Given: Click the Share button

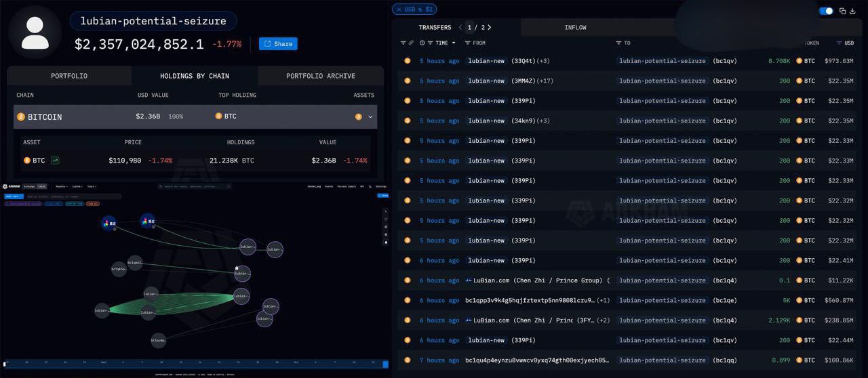Looking at the screenshot, I should coord(278,44).
